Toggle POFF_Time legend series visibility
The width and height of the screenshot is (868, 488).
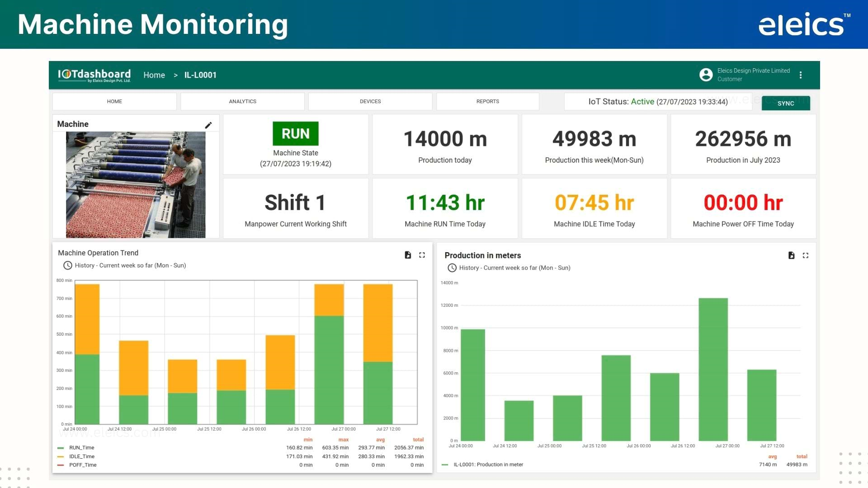(82, 465)
